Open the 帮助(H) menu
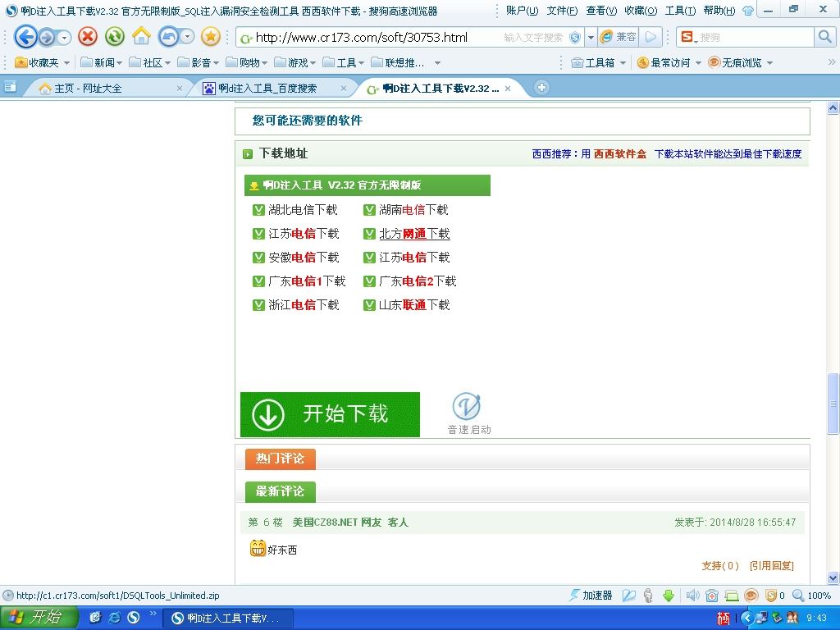This screenshot has width=840, height=630. (719, 10)
